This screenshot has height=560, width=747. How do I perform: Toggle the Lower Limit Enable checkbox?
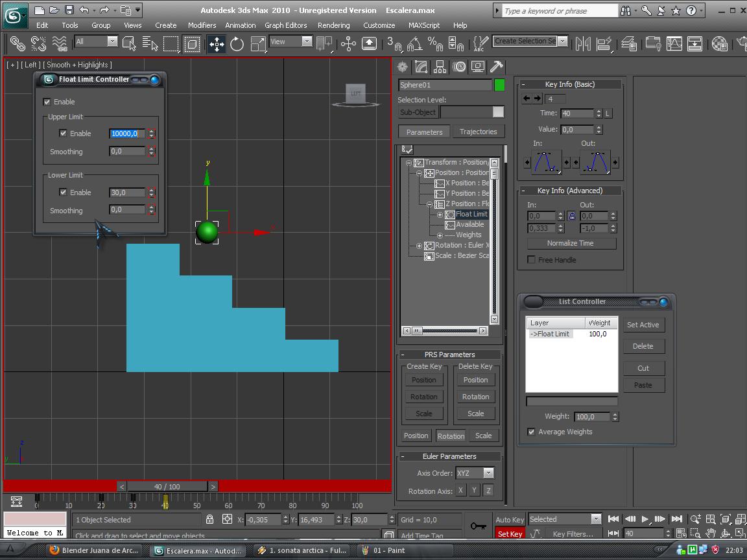63,192
